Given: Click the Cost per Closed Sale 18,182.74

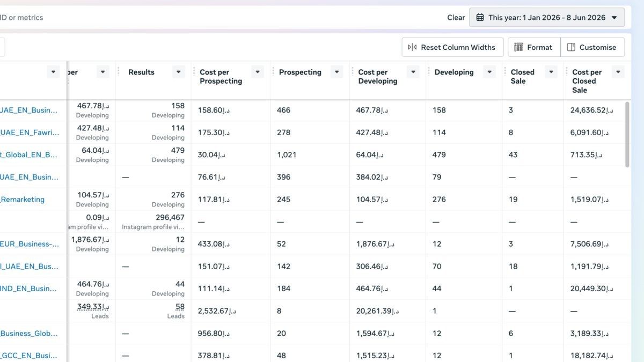Looking at the screenshot, I should tap(592, 355).
